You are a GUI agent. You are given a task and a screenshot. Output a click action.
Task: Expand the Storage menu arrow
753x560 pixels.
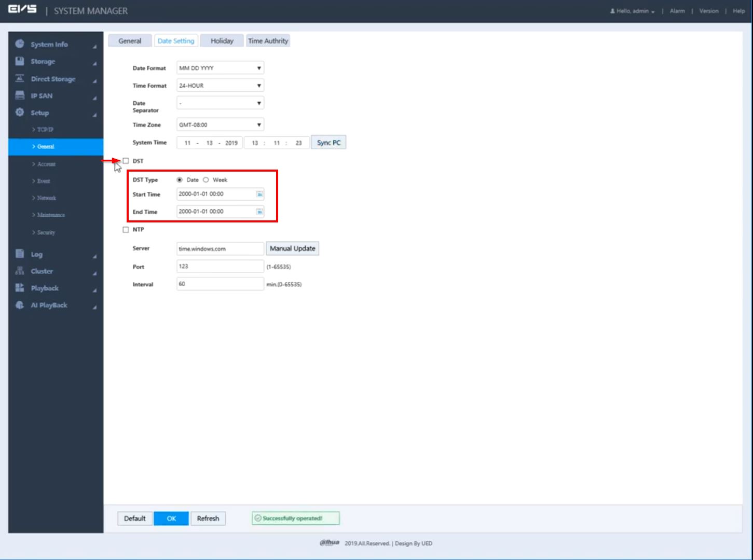click(x=94, y=63)
